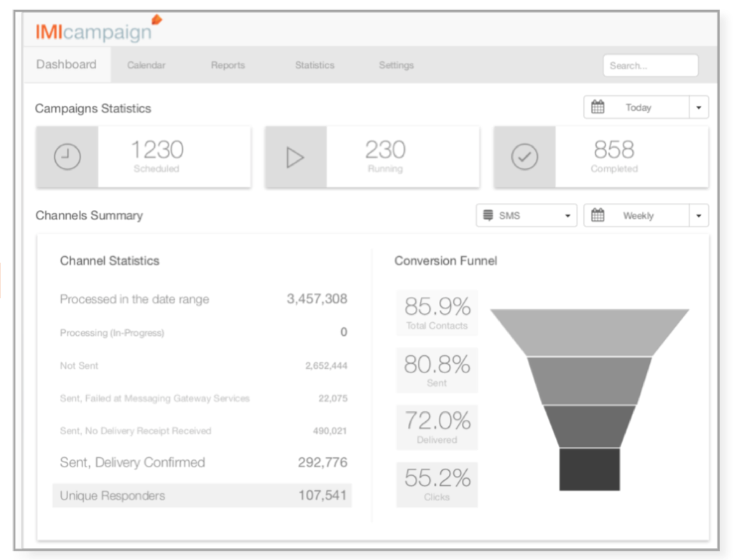
Task: Click the 3,457,308 processed value
Action: pos(317,299)
